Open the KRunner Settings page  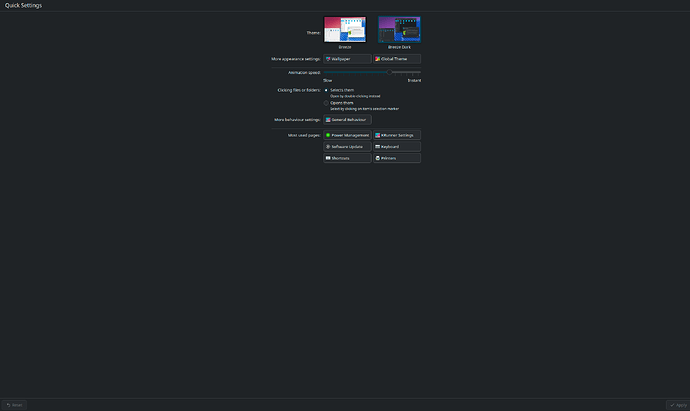[x=396, y=134]
